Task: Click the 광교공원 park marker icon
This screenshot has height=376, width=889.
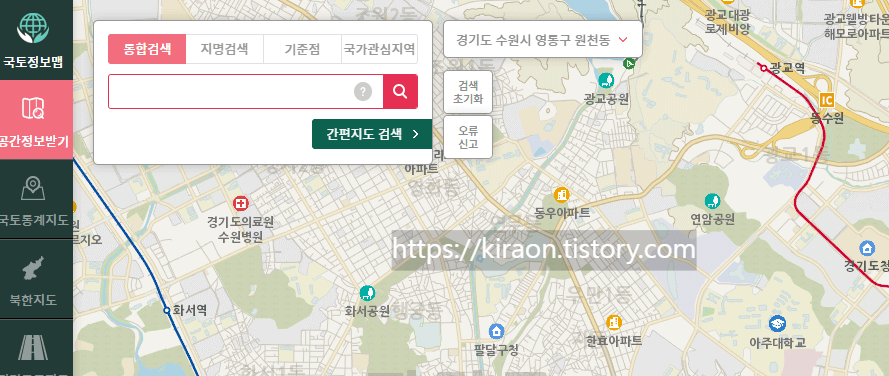Action: pos(606,80)
